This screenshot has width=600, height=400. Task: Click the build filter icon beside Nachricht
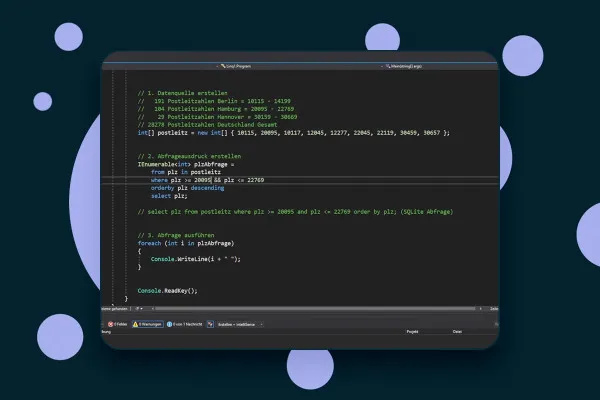coord(210,324)
